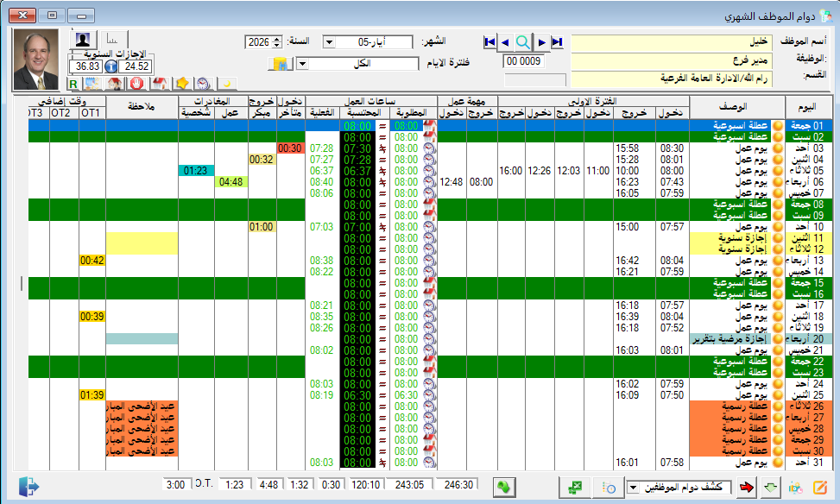This screenshot has width=840, height=504.
Task: Click the overtime cell 01:39
Action: [92, 395]
